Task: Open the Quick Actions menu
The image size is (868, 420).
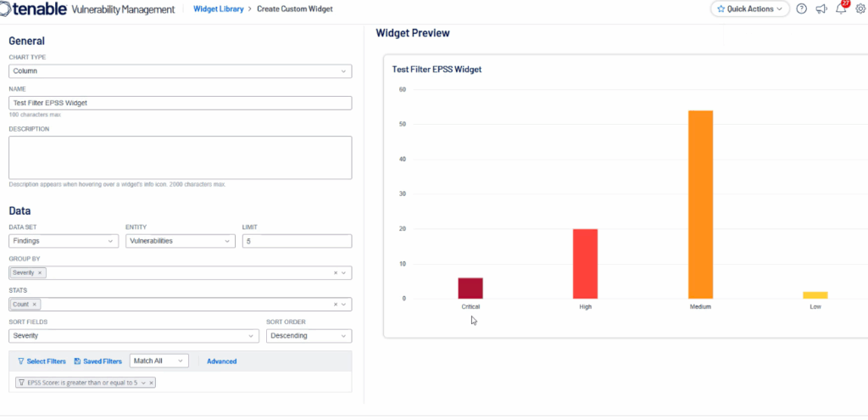Action: 749,9
